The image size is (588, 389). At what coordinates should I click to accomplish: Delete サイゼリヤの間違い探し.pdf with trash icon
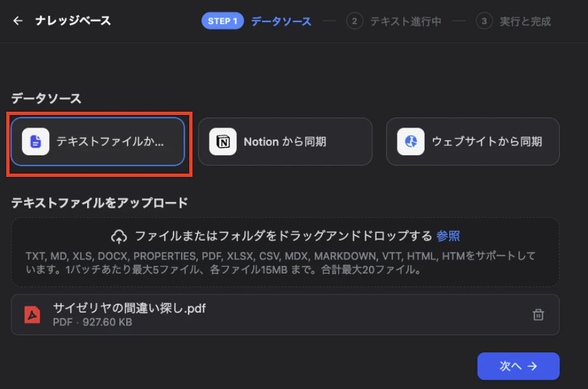coord(538,314)
